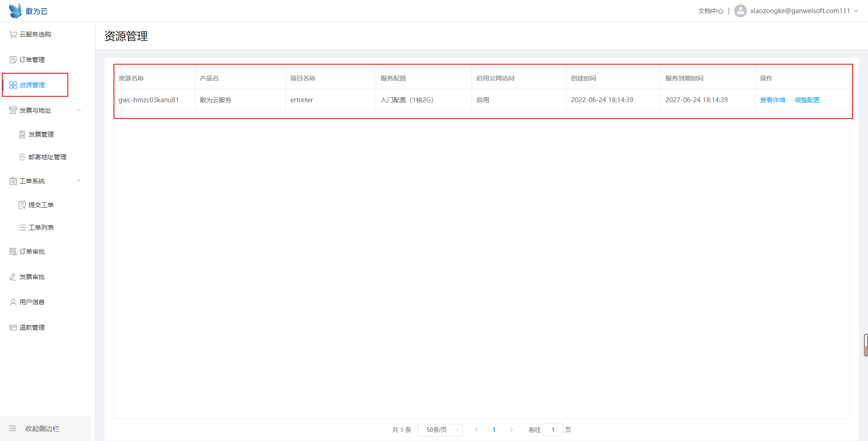Click the 发票管理 calculator icon
The image size is (868, 441).
pos(22,134)
